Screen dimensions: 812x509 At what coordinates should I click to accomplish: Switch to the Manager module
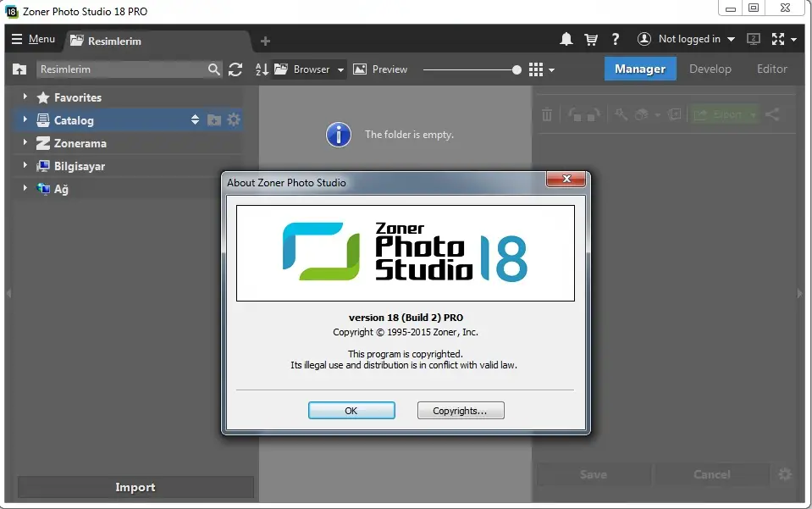[640, 69]
